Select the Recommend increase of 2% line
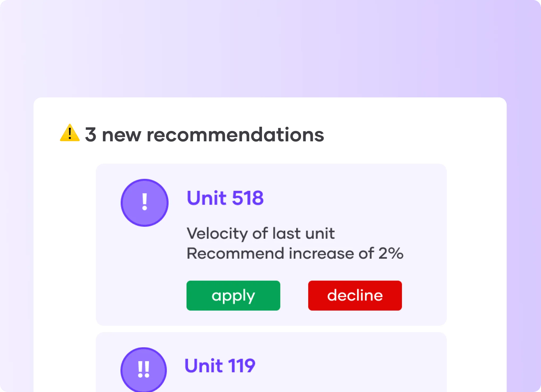Viewport: 541px width, 392px height. coord(295,254)
